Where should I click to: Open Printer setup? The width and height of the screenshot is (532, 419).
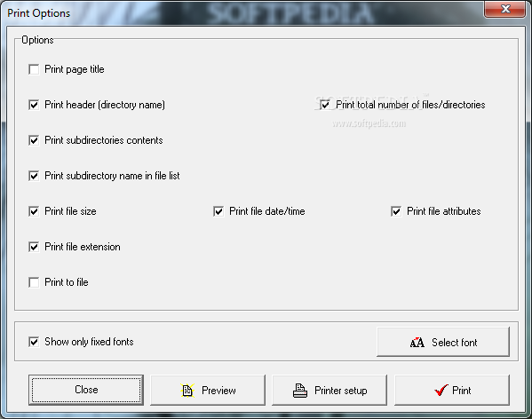pos(330,391)
